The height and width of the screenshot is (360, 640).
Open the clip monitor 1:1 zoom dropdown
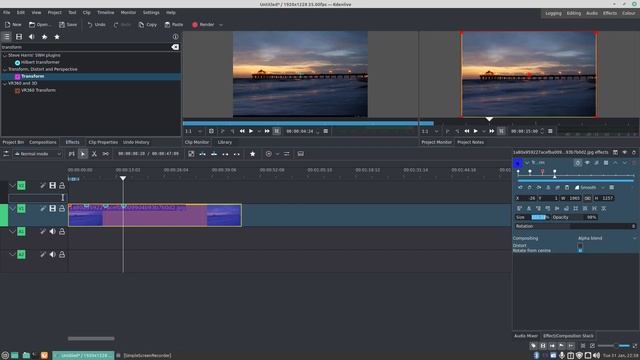coord(193,131)
